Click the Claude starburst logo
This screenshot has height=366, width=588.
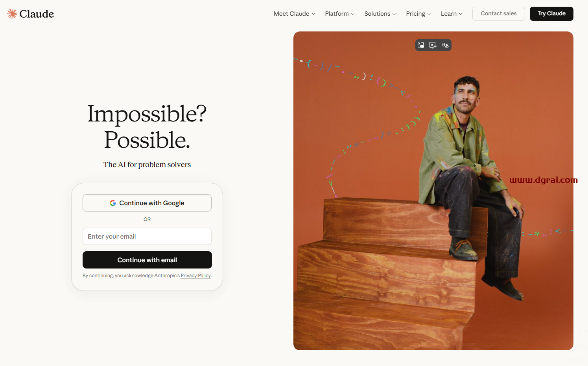coord(12,14)
